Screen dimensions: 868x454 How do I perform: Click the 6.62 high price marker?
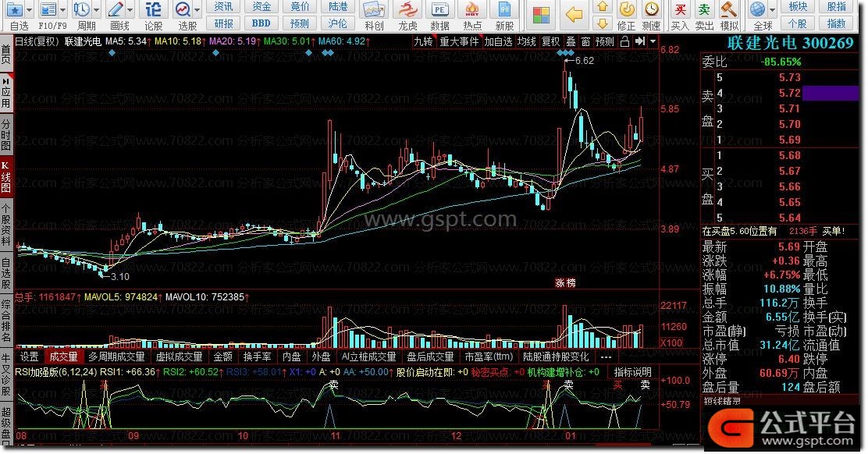(585, 61)
